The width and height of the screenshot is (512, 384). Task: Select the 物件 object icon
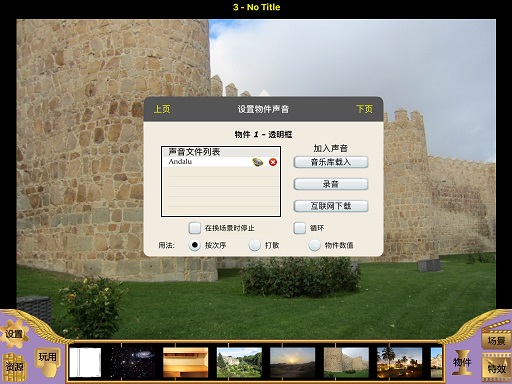tap(462, 362)
